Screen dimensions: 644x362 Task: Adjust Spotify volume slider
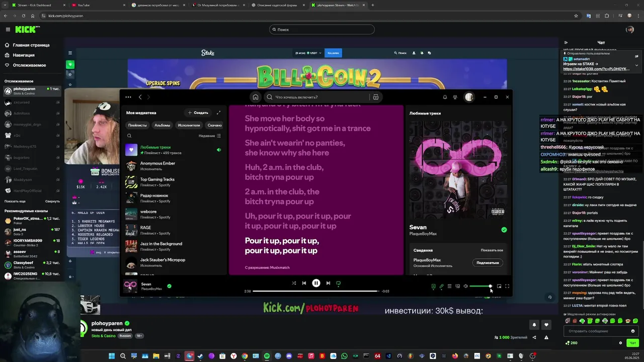pyautogui.click(x=480, y=286)
